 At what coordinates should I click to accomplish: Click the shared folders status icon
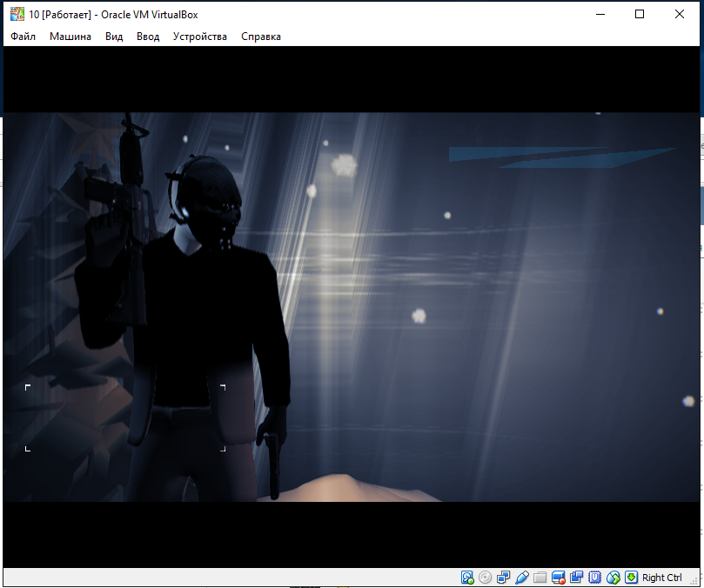540,578
